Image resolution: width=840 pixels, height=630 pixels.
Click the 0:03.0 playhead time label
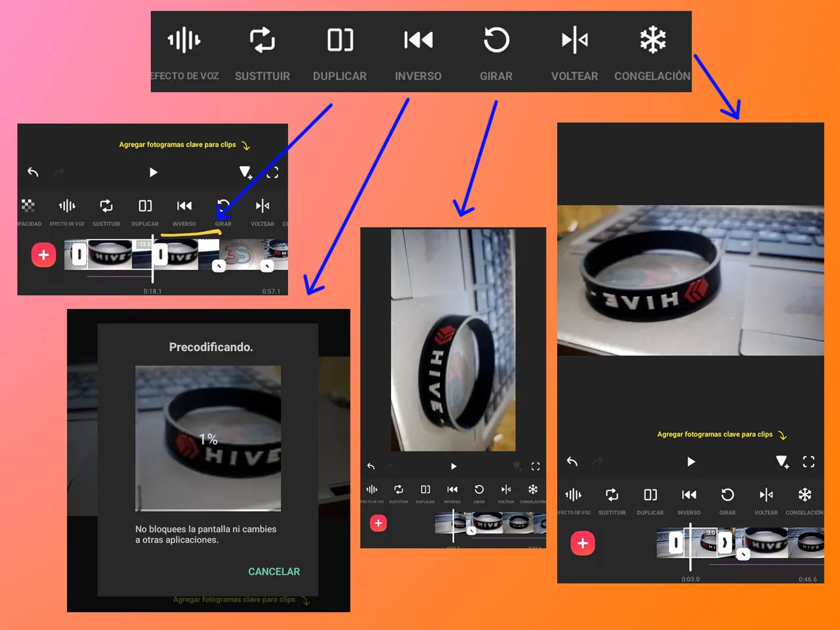(690, 579)
